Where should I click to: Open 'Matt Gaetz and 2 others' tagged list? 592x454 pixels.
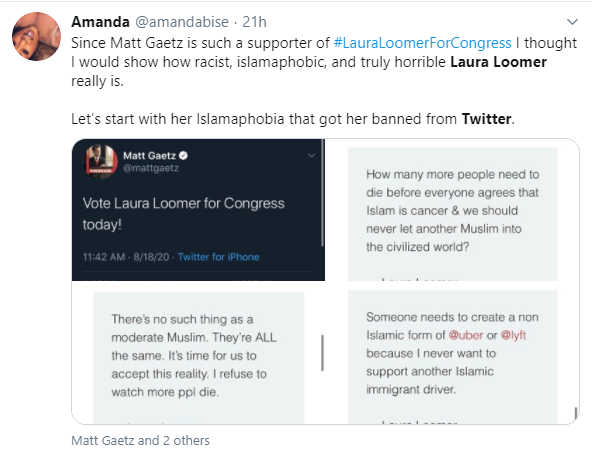click(140, 440)
